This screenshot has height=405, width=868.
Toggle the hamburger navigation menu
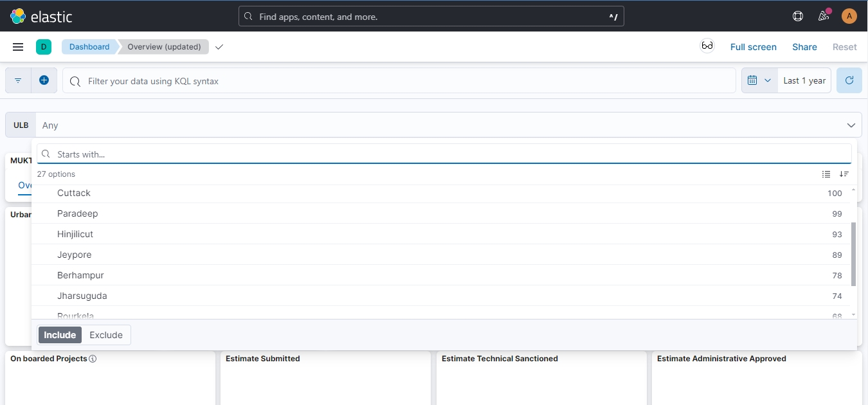click(18, 47)
